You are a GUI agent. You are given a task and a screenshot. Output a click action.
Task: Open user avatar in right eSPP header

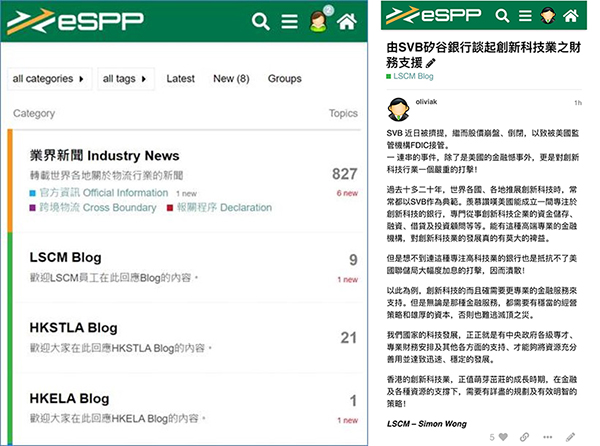[x=548, y=16]
